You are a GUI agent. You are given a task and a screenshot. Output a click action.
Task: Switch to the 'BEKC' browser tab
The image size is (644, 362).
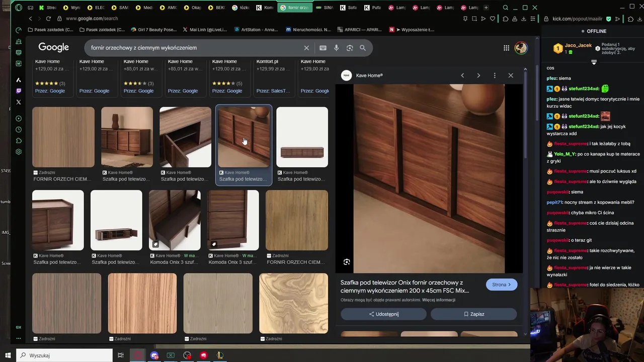[x=217, y=8]
